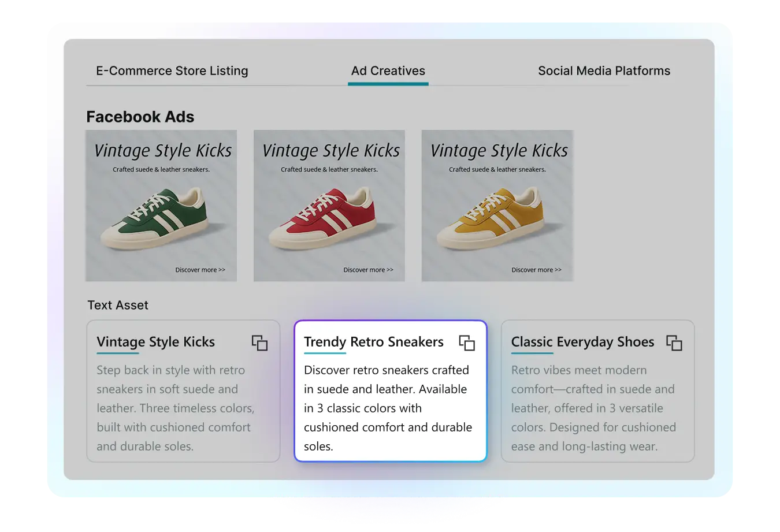
Task: Click Discover more on green sneaker ad
Action: coord(200,270)
